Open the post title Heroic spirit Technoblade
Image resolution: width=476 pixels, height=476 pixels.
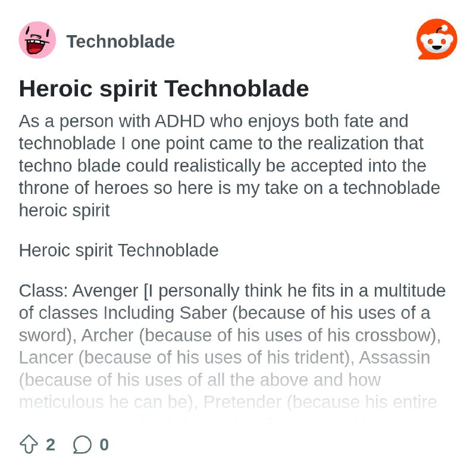coord(164,89)
